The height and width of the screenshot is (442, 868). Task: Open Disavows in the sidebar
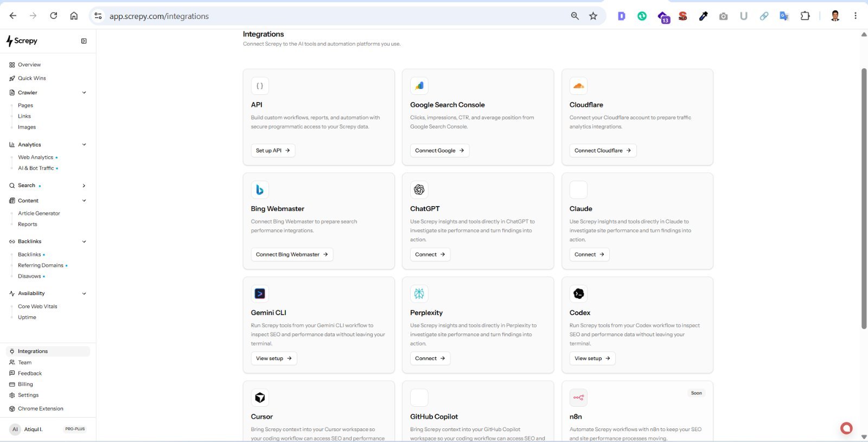[x=29, y=276]
